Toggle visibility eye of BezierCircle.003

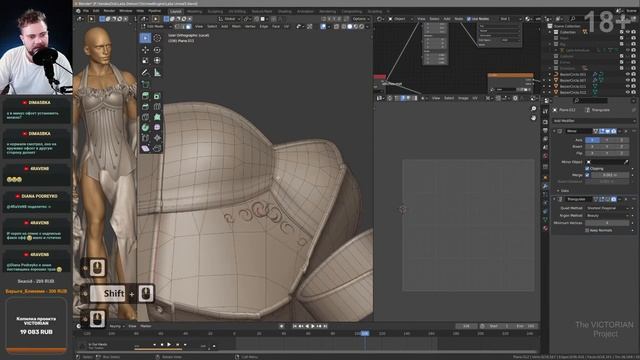[x=628, y=75]
